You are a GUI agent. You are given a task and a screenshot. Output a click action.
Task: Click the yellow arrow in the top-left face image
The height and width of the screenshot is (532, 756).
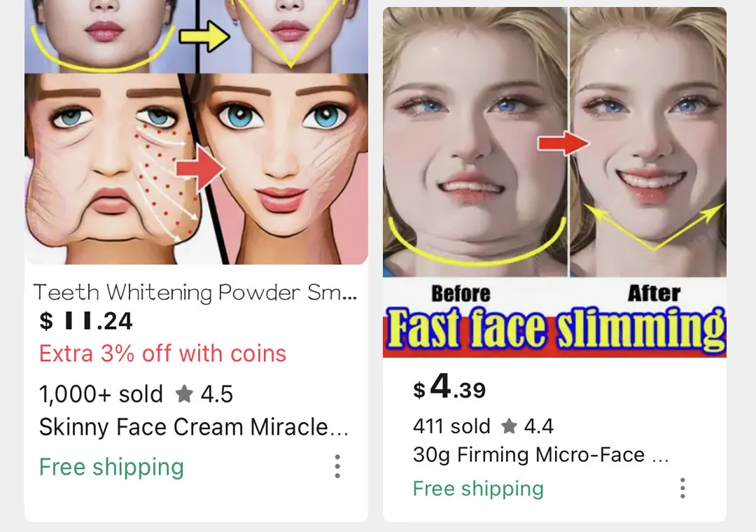click(204, 36)
